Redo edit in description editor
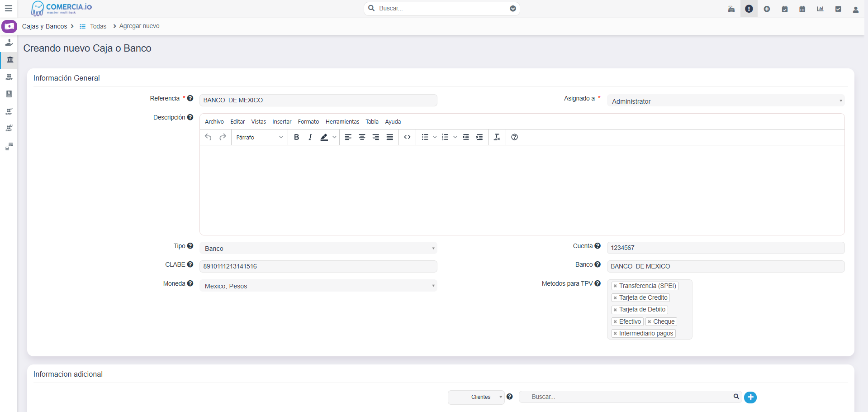The height and width of the screenshot is (412, 868). [x=223, y=137]
